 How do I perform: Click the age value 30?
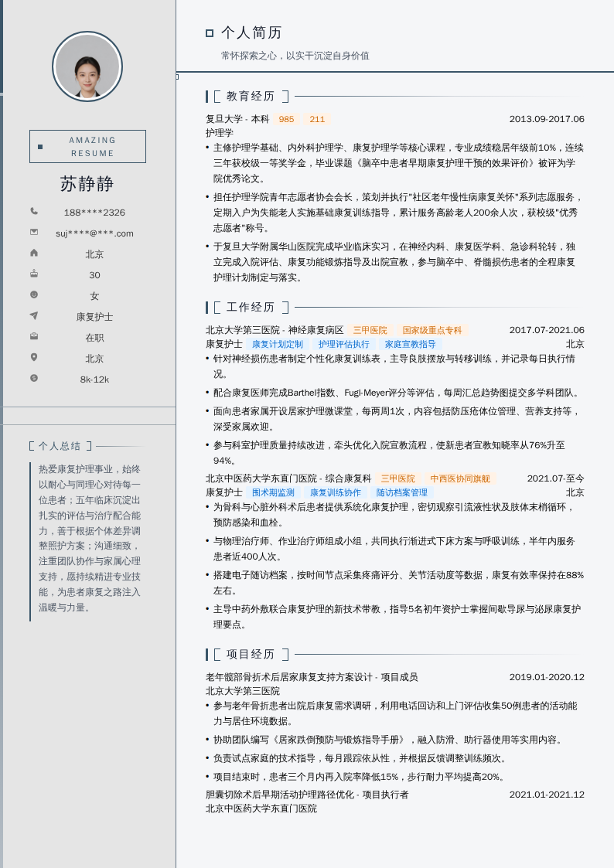click(94, 275)
